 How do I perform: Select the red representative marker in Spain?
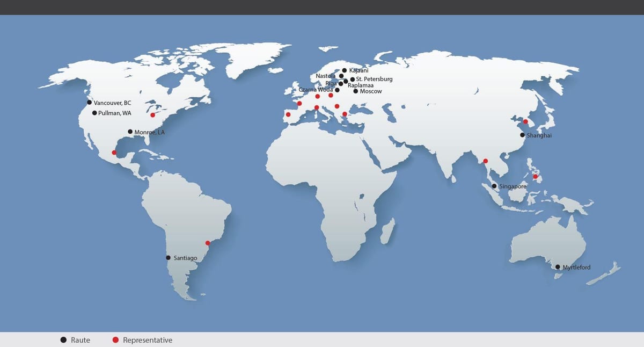(288, 114)
